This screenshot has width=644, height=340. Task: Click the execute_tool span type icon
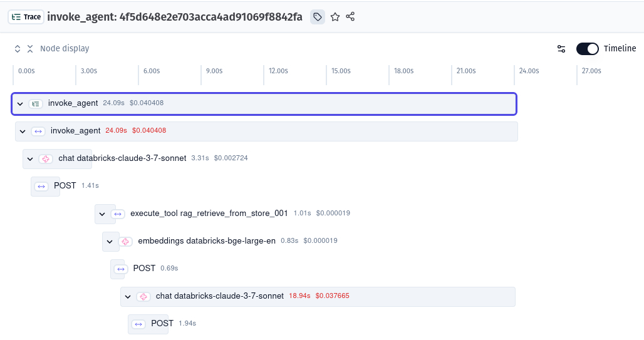(118, 214)
